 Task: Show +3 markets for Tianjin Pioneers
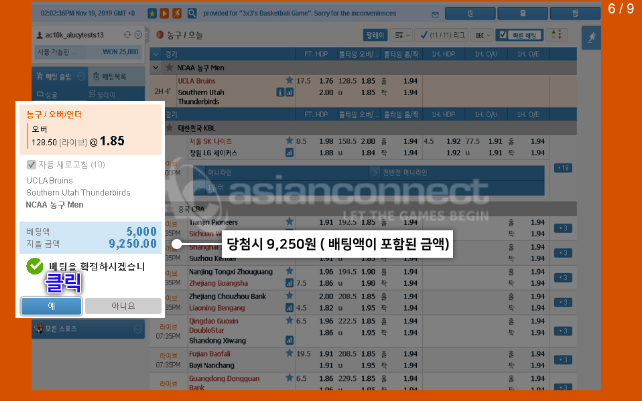563,228
